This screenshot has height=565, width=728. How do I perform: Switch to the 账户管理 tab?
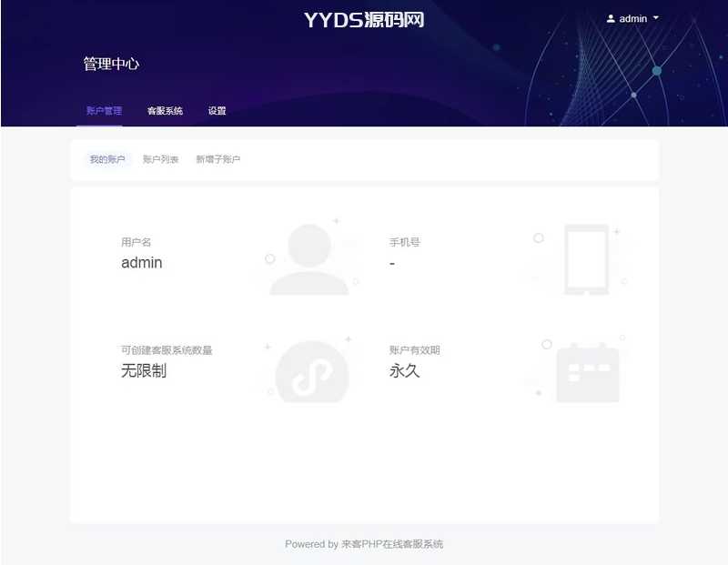[x=104, y=111]
